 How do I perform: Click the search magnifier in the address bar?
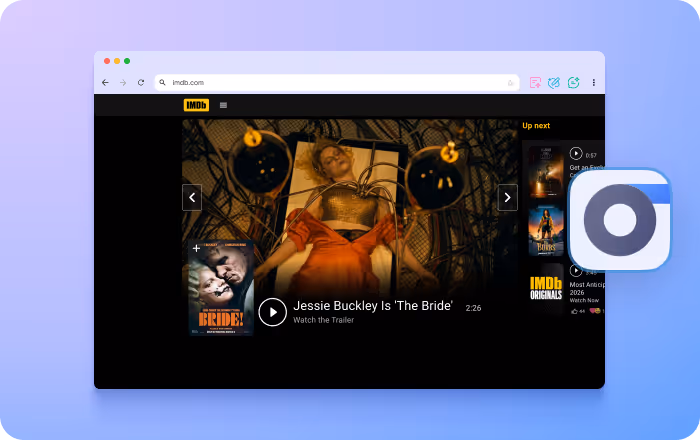pos(162,83)
